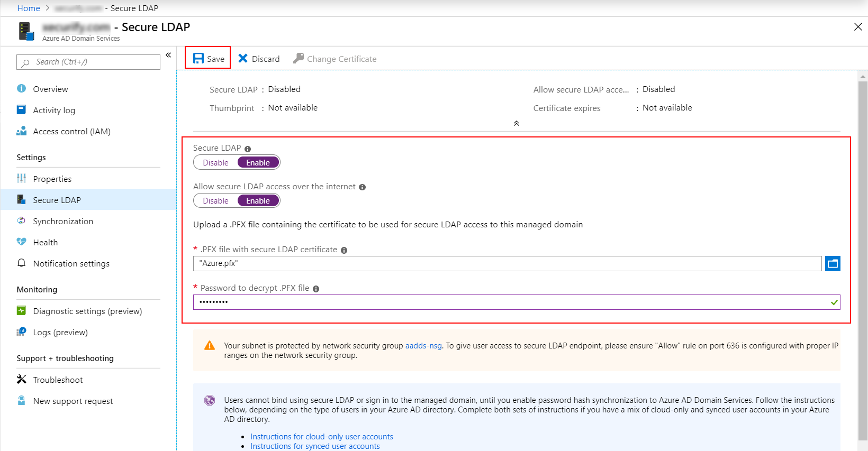Click the vertical scrollbar thumb

(x=863, y=260)
